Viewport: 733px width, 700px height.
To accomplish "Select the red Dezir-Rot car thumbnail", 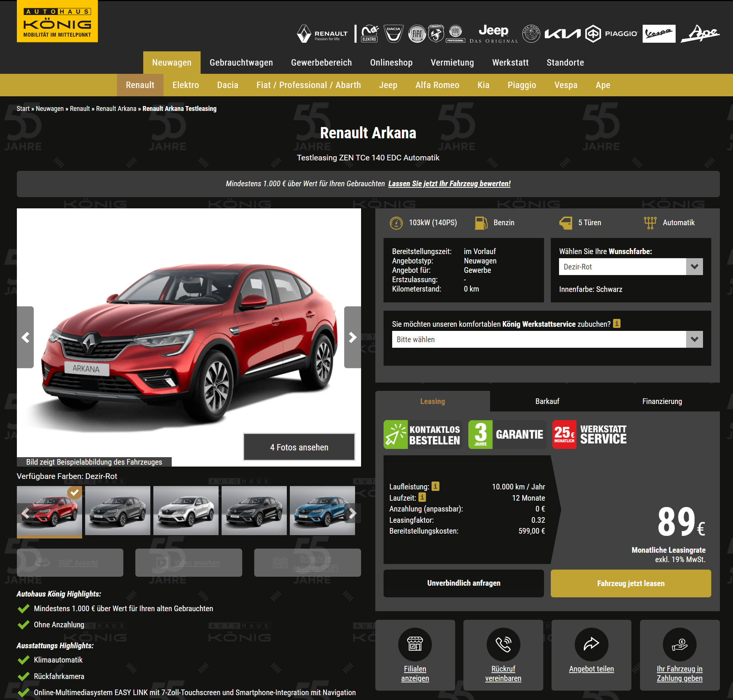I will point(49,510).
